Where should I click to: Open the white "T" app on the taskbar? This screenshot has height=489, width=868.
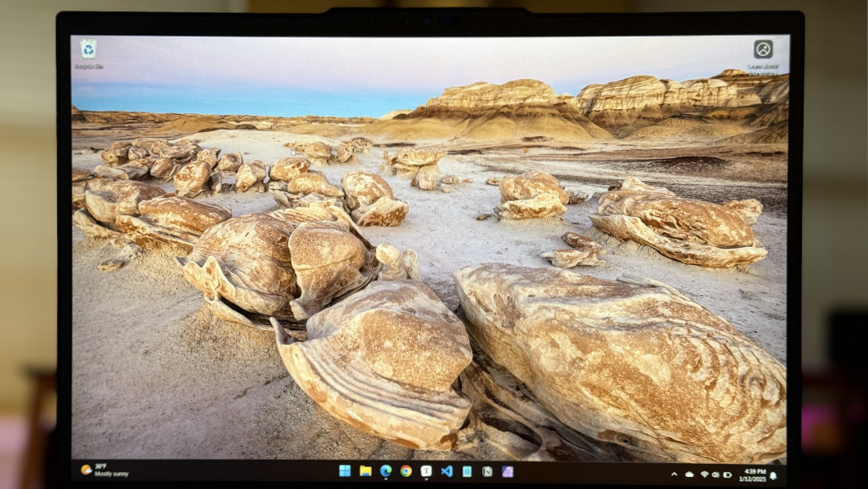426,471
